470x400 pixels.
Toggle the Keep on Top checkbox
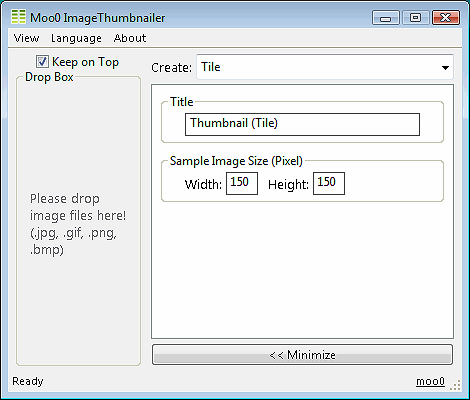[x=42, y=62]
